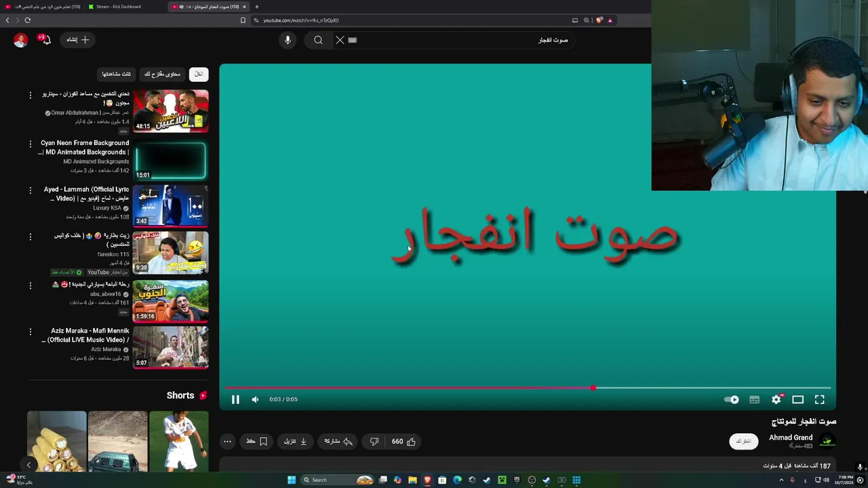Start voice search with the microphone icon
Image resolution: width=868 pixels, height=488 pixels.
pyautogui.click(x=288, y=40)
